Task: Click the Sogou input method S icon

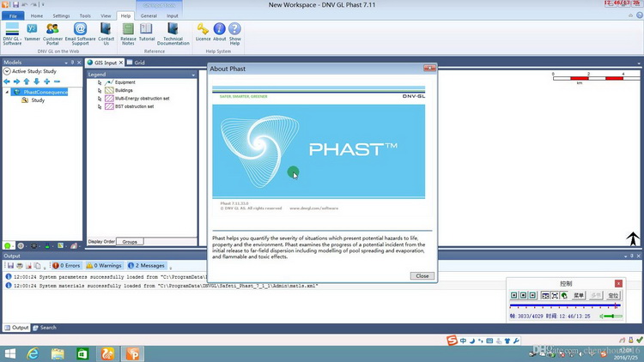Action: (x=452, y=341)
